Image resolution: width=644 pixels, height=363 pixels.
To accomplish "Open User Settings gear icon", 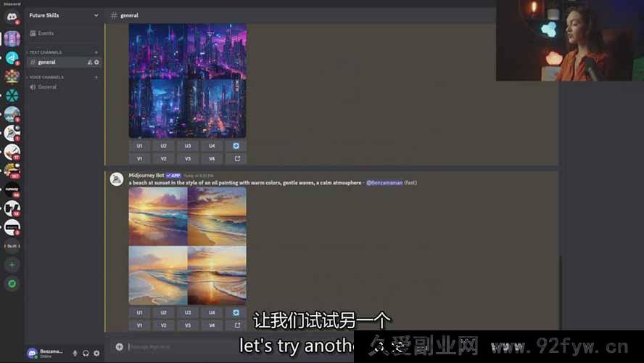I will pos(96,353).
